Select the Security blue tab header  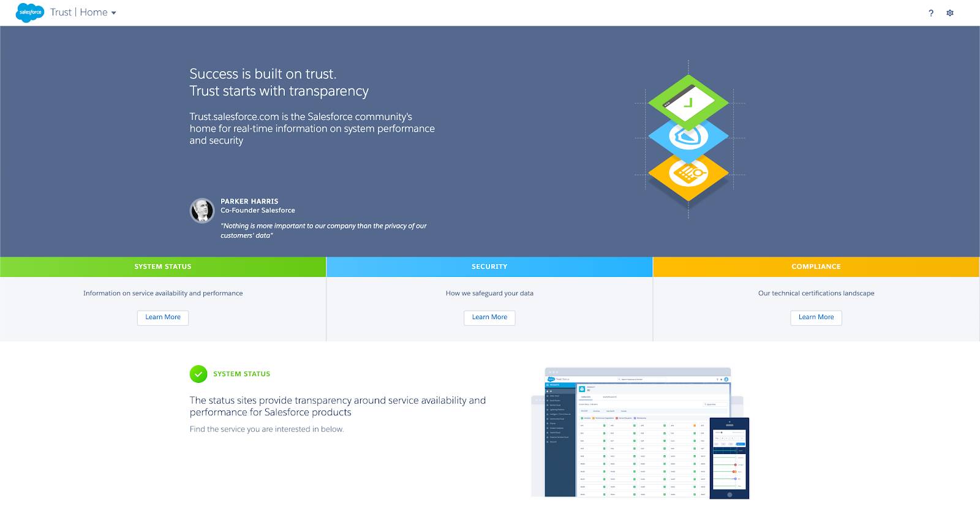coord(489,266)
